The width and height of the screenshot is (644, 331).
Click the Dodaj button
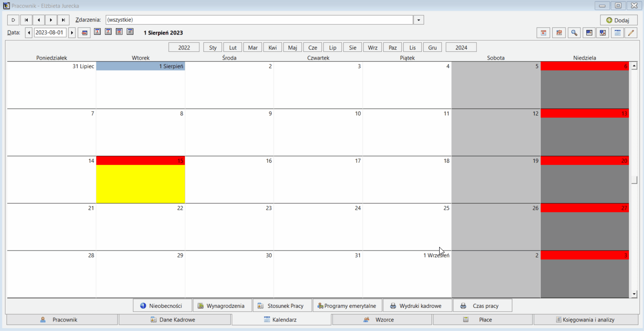point(619,20)
